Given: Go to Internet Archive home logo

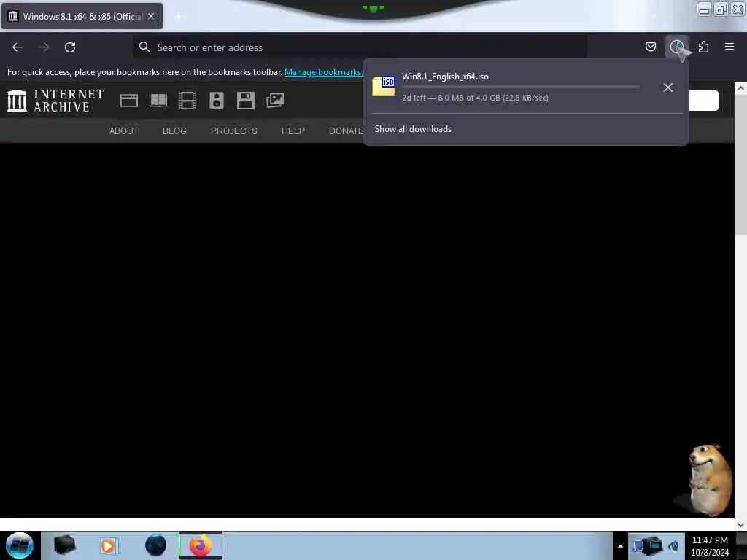Looking at the screenshot, I should point(55,101).
